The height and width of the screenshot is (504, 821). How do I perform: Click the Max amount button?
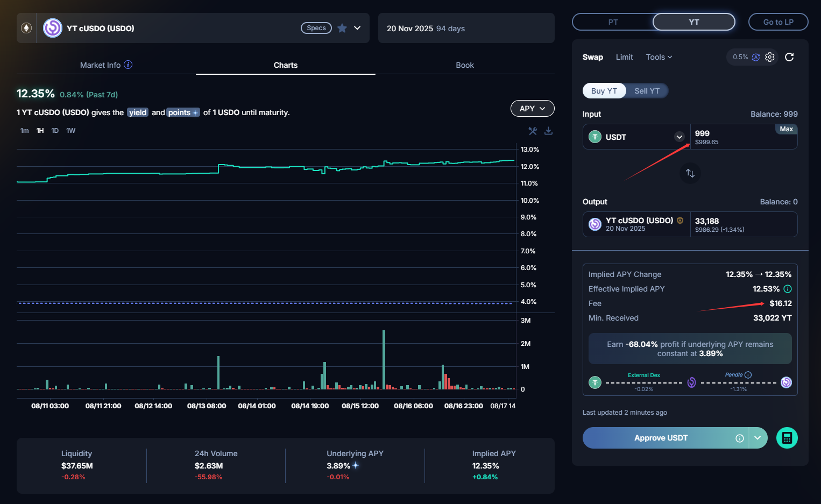pyautogui.click(x=786, y=129)
